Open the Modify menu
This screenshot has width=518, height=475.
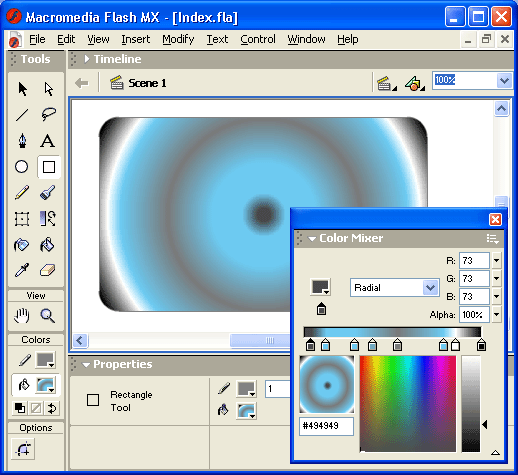(178, 39)
